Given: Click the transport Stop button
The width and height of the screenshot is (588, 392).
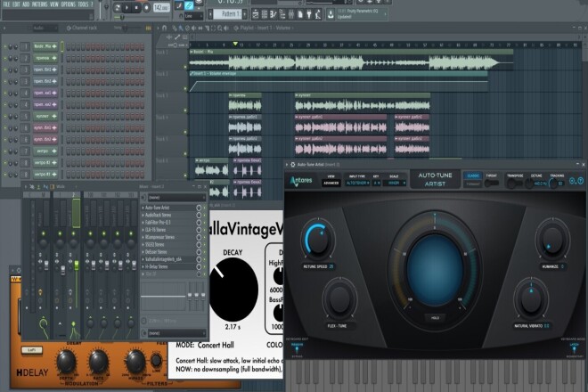Looking at the screenshot, I should click(136, 7).
